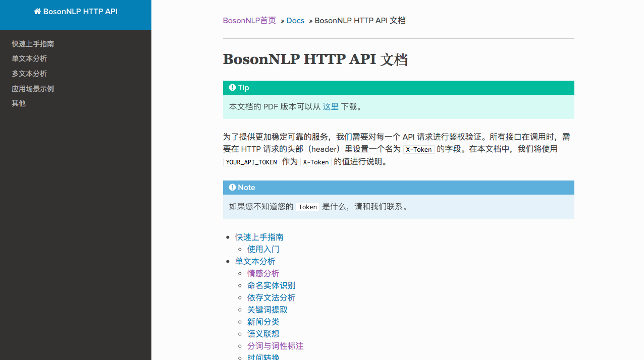Open the 关键词提取 link
This screenshot has width=644, height=360.
[267, 310]
